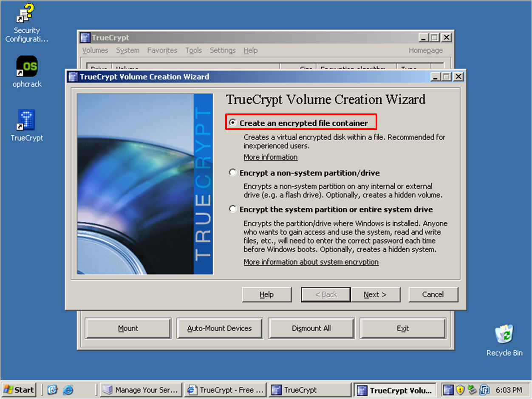Open More information about system encryption

311,262
